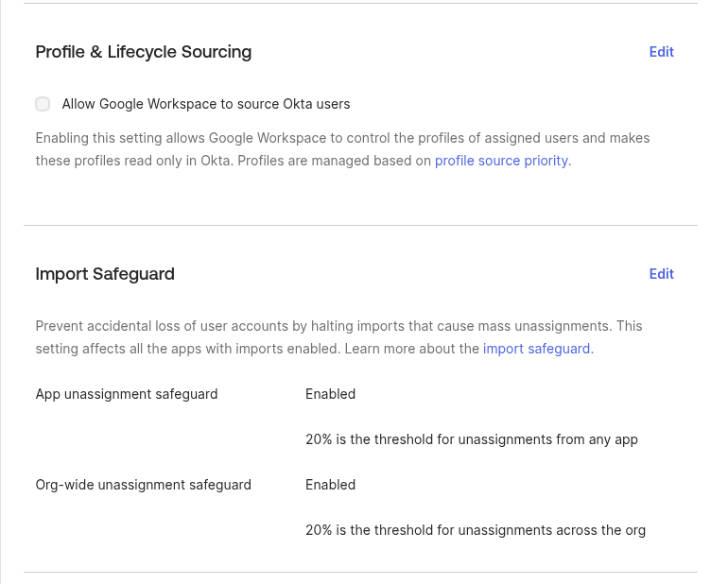Click the Enabled status of Org-wide unassignment safeguard

(330, 485)
